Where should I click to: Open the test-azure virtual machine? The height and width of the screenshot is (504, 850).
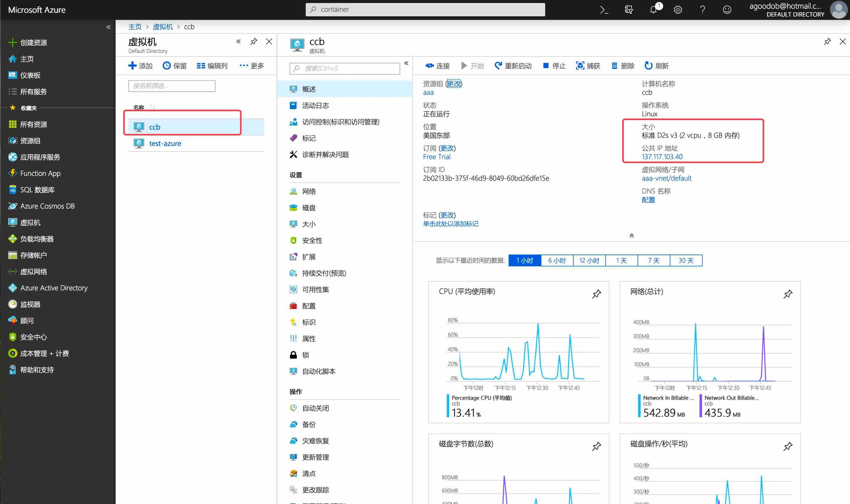pyautogui.click(x=165, y=144)
